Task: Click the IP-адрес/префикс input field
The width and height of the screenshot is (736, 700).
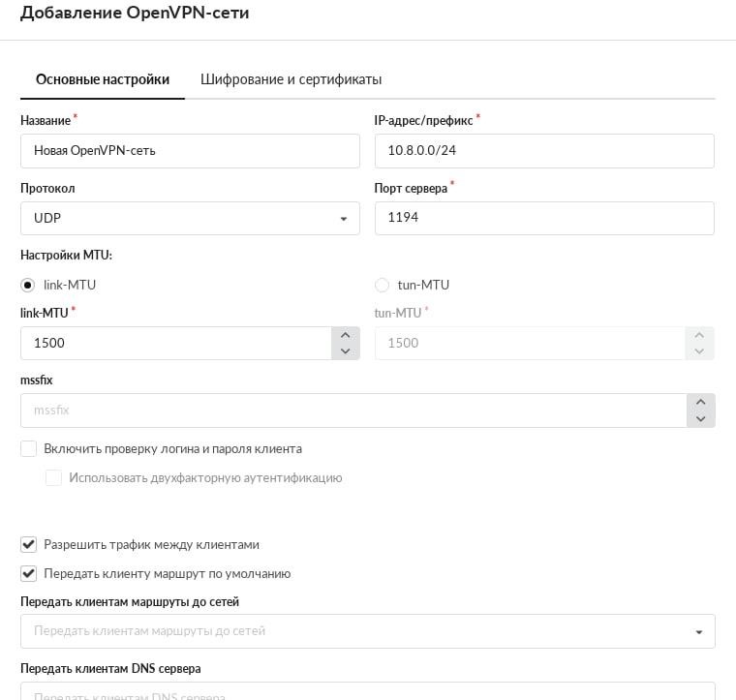Action: click(544, 151)
